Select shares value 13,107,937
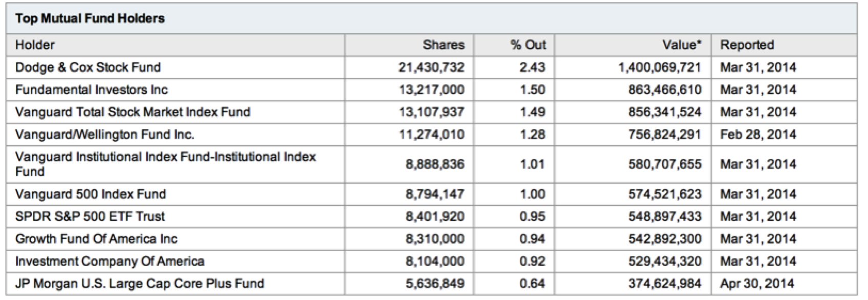The width and height of the screenshot is (868, 300). tap(432, 112)
